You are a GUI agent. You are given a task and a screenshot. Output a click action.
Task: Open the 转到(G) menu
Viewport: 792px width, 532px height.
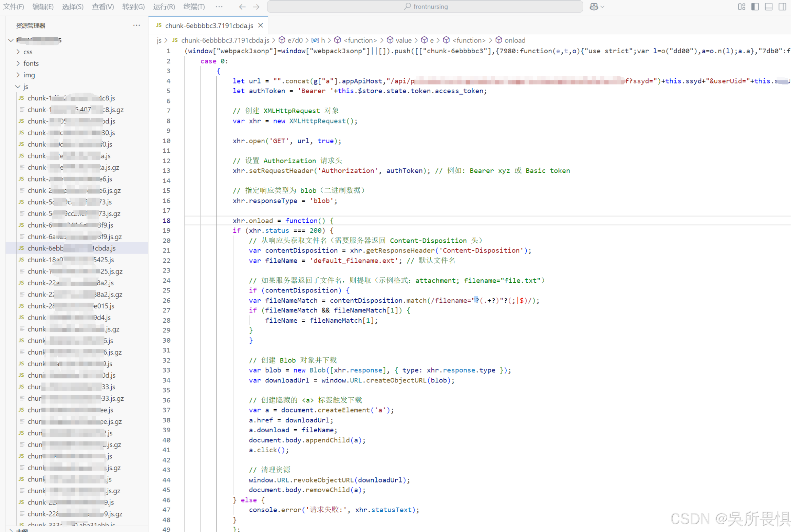point(133,7)
